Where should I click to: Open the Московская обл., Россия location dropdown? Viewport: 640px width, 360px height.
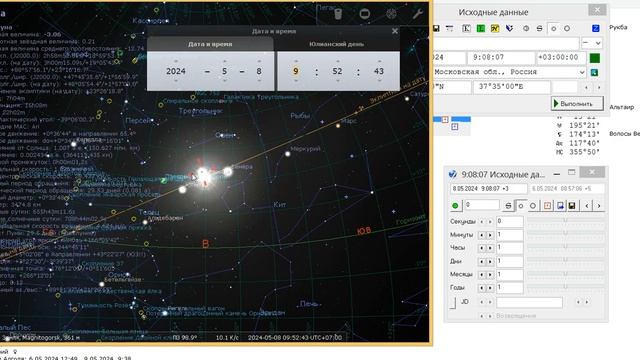(x=582, y=72)
